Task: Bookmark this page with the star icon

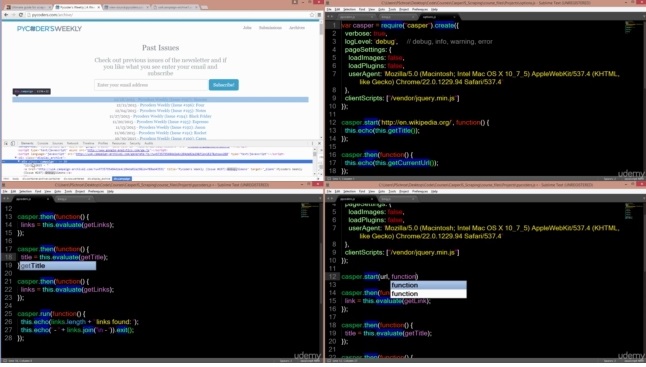Action: point(312,15)
